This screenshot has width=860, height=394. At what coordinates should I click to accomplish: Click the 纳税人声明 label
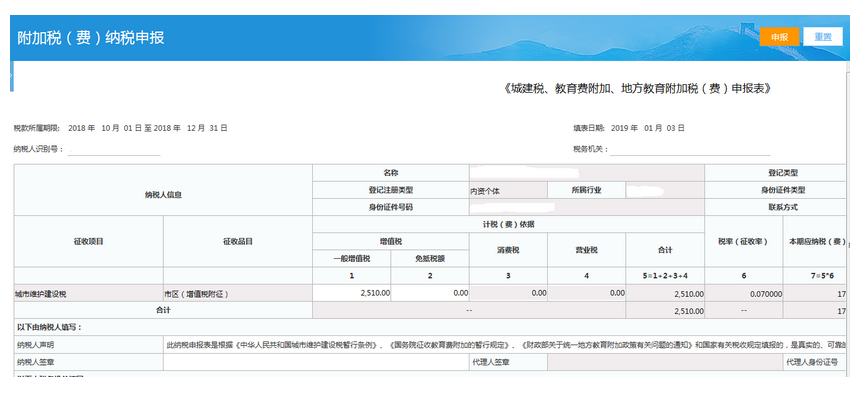(88, 345)
